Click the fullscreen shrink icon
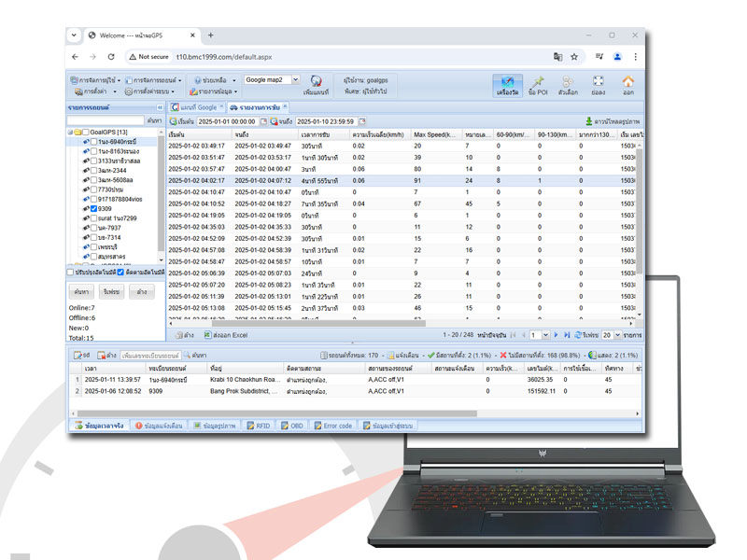The width and height of the screenshot is (747, 560). coord(599,81)
